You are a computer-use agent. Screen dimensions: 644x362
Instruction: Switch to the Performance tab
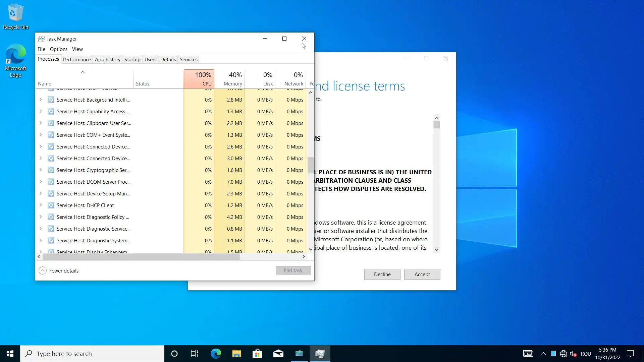[x=77, y=59]
